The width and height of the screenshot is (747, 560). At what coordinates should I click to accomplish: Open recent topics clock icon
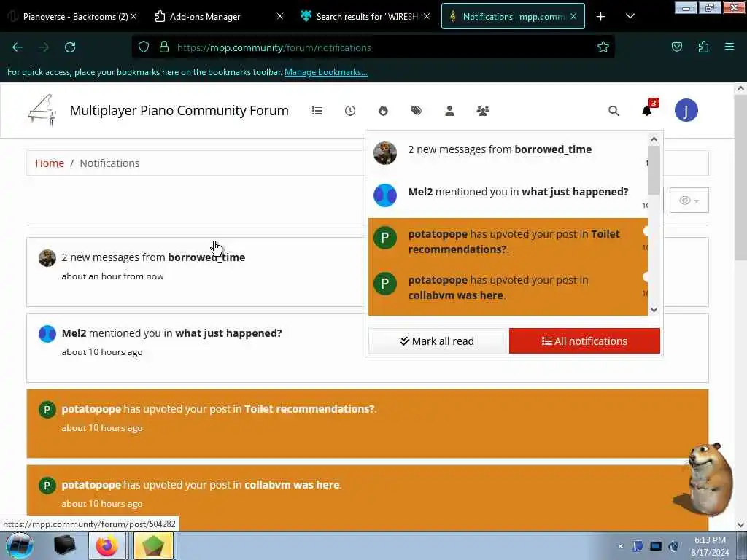[x=350, y=111]
